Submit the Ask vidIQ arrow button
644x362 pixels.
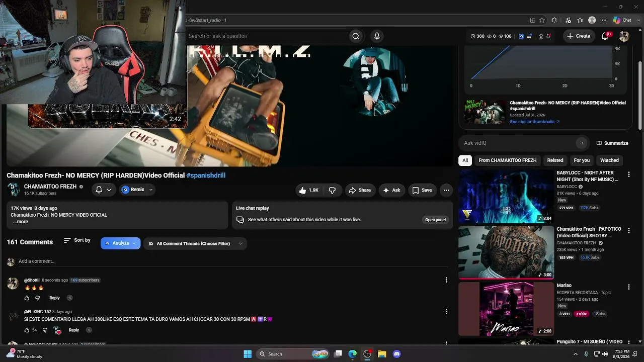pos(582,143)
